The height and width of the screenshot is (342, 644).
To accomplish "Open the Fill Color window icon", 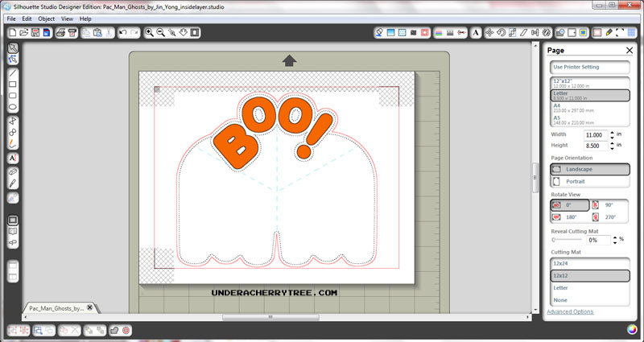I will point(379,32).
